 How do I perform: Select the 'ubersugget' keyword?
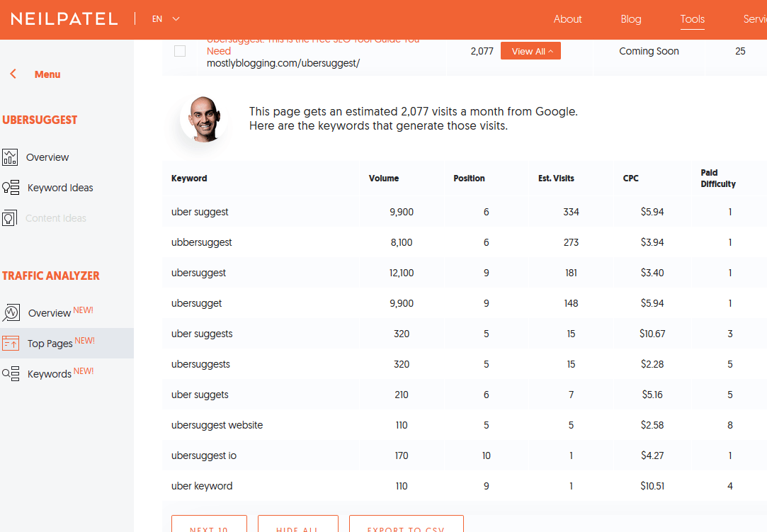click(x=197, y=303)
